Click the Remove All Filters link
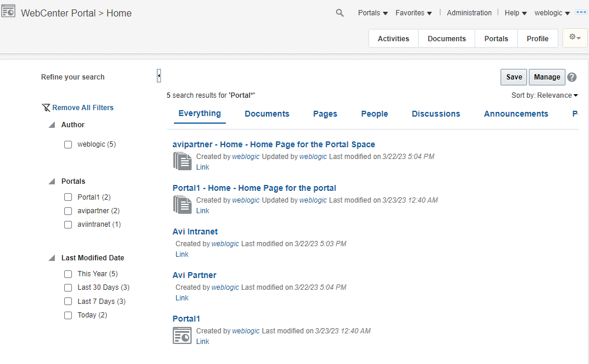This screenshot has width=589, height=364. (83, 108)
